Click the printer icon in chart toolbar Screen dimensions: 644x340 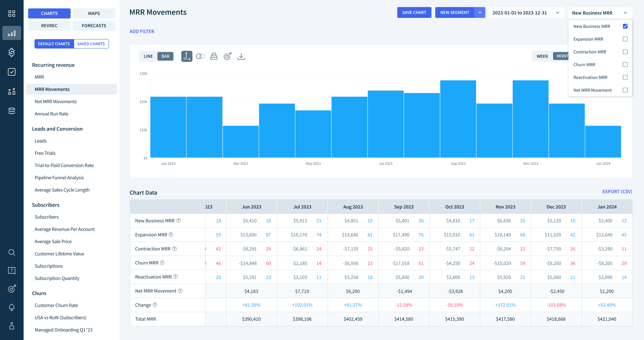[214, 56]
